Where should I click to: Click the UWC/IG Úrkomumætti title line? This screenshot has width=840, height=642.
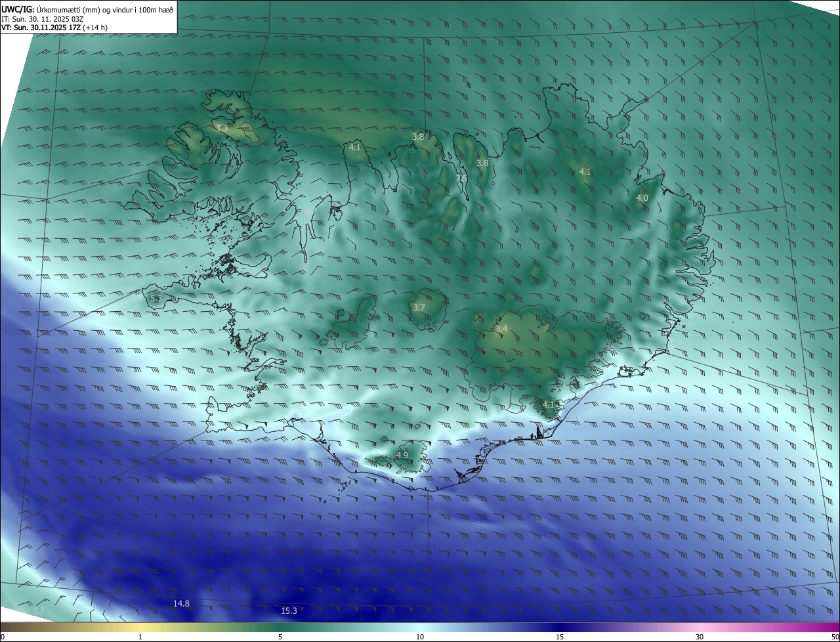point(87,9)
